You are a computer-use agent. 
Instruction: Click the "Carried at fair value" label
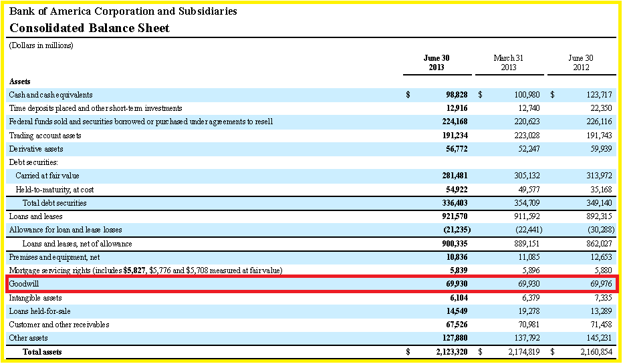pyautogui.click(x=47, y=176)
